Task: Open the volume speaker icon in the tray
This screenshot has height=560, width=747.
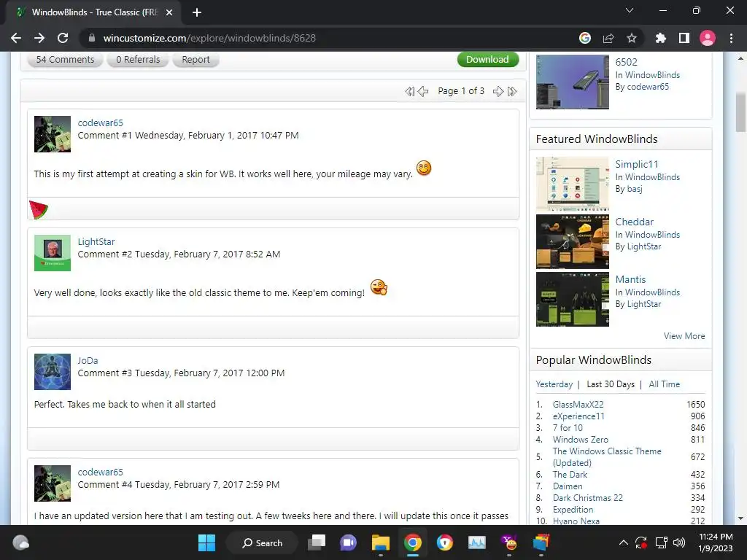Action: (679, 542)
